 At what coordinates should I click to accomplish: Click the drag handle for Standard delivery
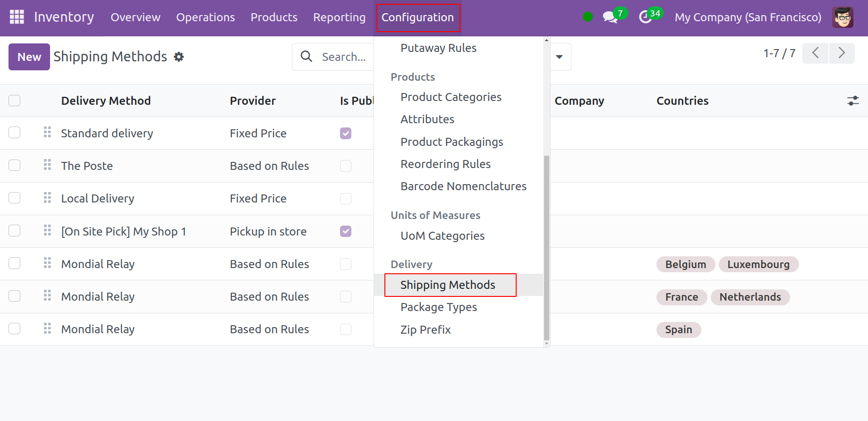click(47, 133)
